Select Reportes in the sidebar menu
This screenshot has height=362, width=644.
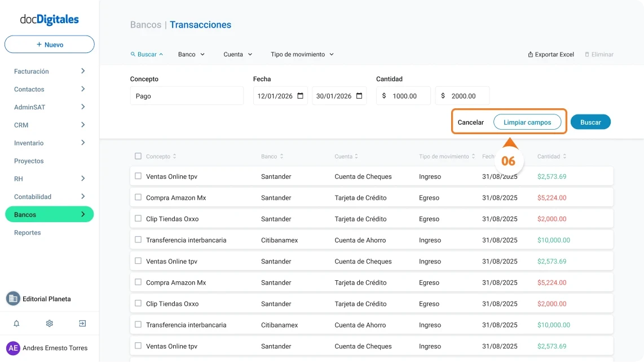coord(27,232)
